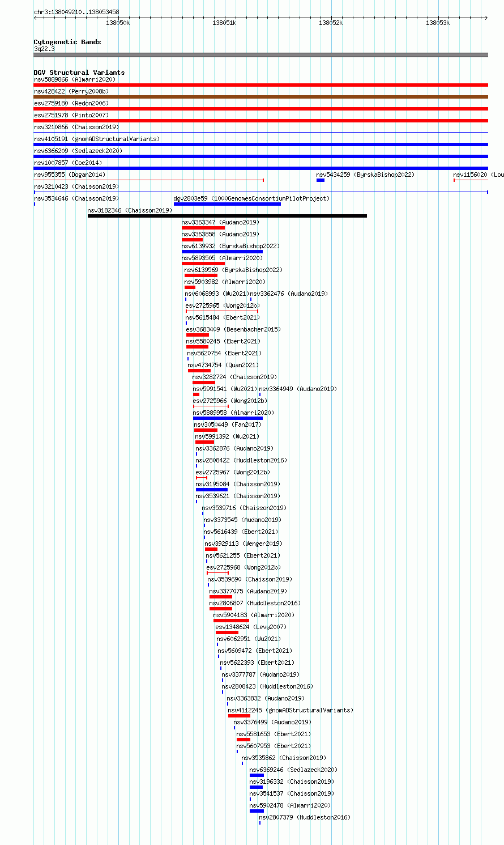This screenshot has height=845, width=504.
Task: Select dgv2803e59 1000GenomesConsortiumPilotProject label
Action: 251,198
